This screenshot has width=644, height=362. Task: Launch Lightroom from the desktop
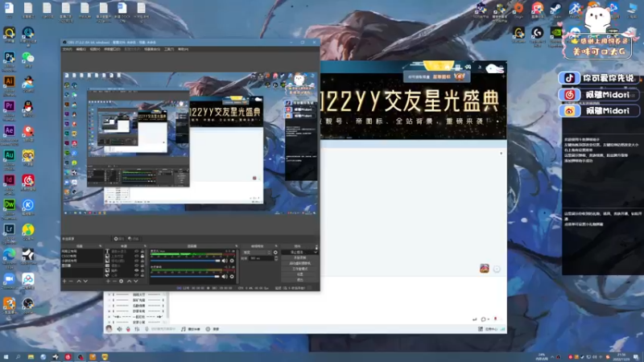9,229
